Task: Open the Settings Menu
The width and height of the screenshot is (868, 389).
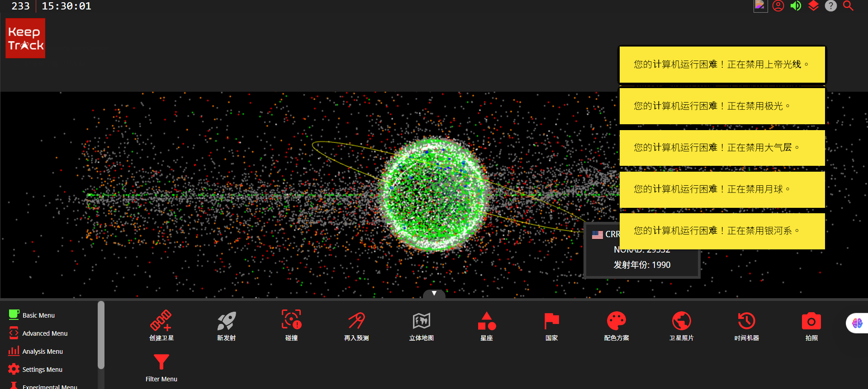Action: pos(42,370)
